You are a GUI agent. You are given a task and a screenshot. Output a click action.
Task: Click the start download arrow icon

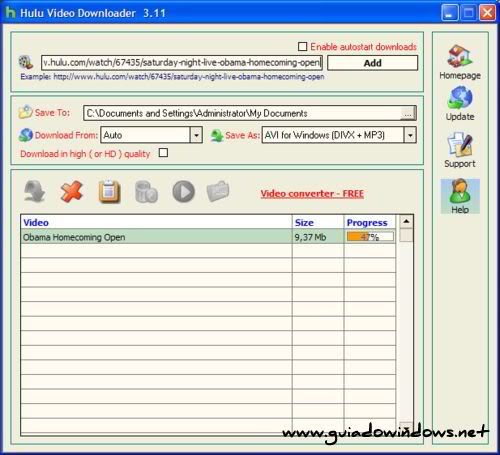click(x=35, y=192)
